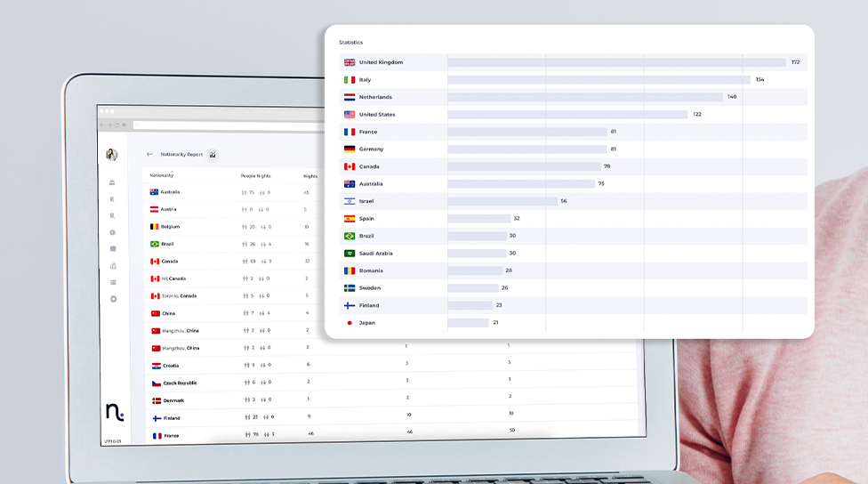Click the Netherlands bar showing 140
Image resolution: width=868 pixels, height=484 pixels.
click(x=585, y=97)
